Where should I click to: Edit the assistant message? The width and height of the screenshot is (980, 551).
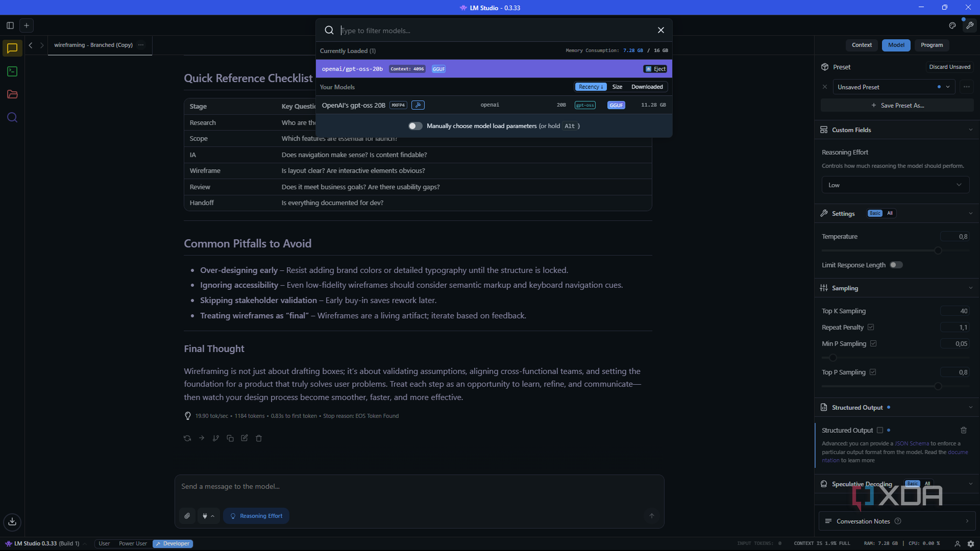coord(244,438)
